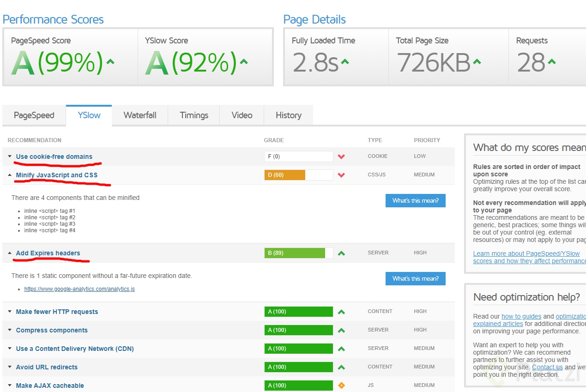
Task: Click Use a Content Delivery Network title
Action: point(75,349)
